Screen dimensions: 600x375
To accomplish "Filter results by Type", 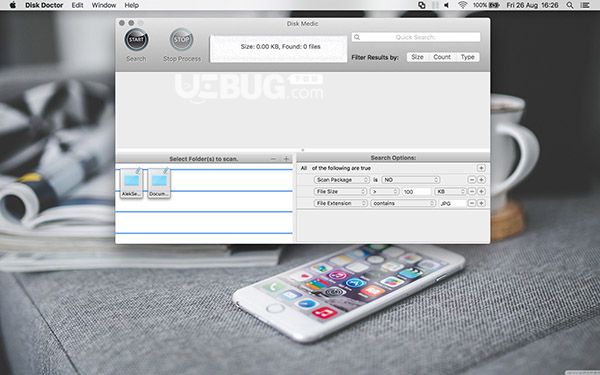I will click(x=467, y=57).
